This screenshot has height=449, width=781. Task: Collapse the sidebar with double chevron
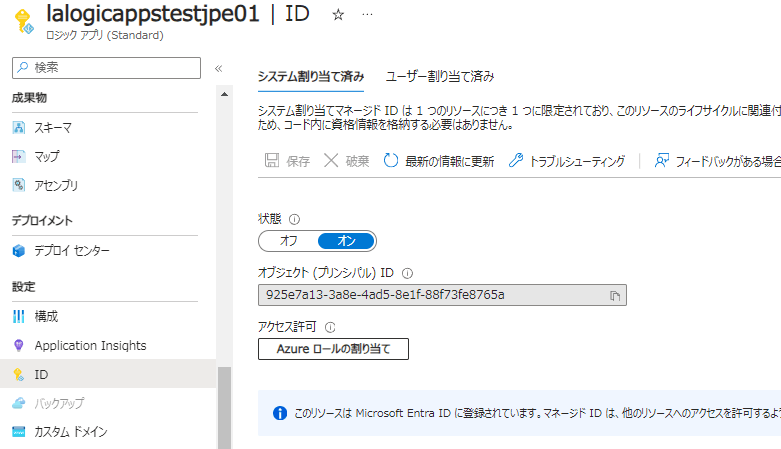[x=218, y=68]
